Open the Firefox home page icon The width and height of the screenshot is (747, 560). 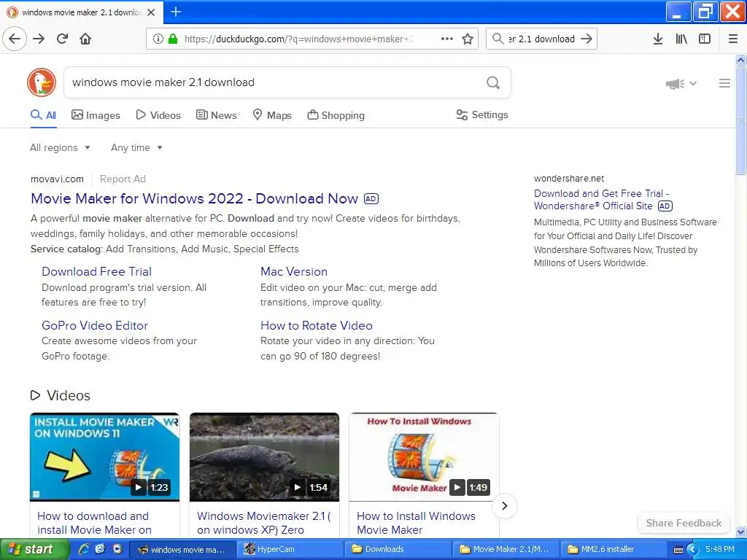coord(85,39)
